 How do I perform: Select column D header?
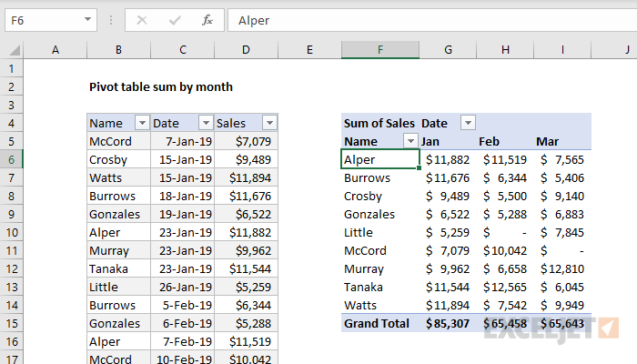point(246,49)
